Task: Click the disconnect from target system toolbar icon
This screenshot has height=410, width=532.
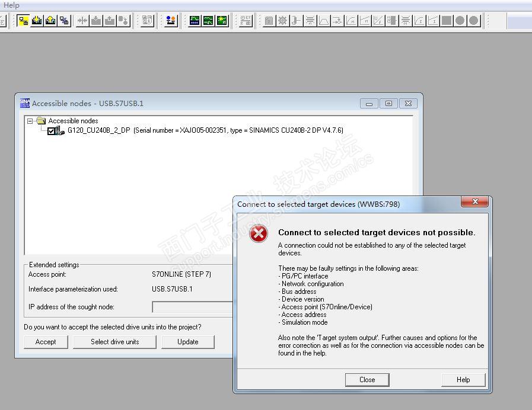Action: pyautogui.click(x=64, y=21)
